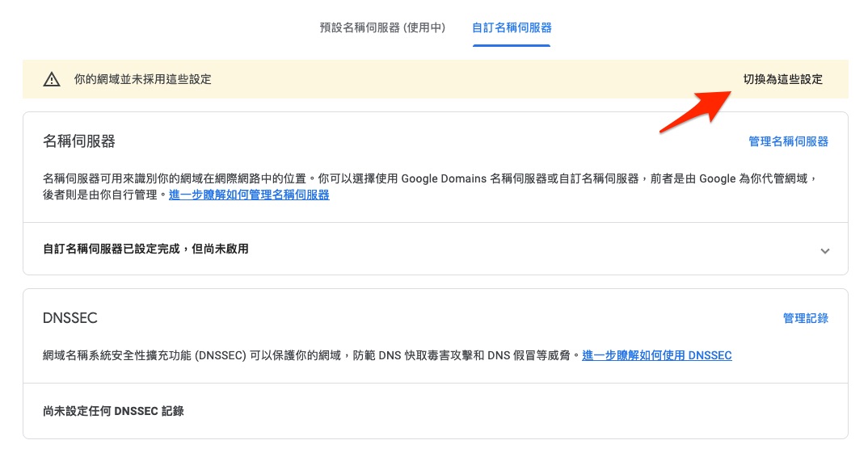
Task: Click the red arrow annotation
Action: pos(696,109)
